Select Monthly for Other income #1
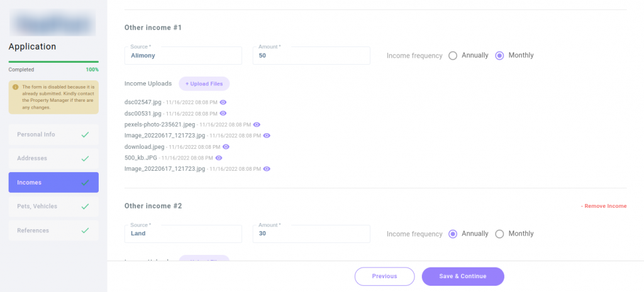Viewport: 644px width, 292px height. [499, 55]
